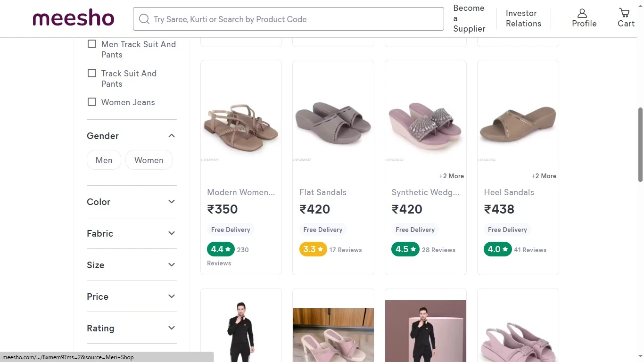The width and height of the screenshot is (644, 362).
Task: Click the 4.0 star rating badge
Action: tap(497, 249)
